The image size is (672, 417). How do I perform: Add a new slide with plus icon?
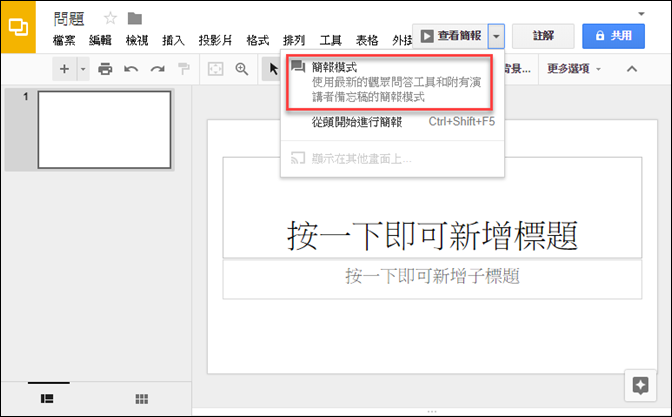[64, 69]
